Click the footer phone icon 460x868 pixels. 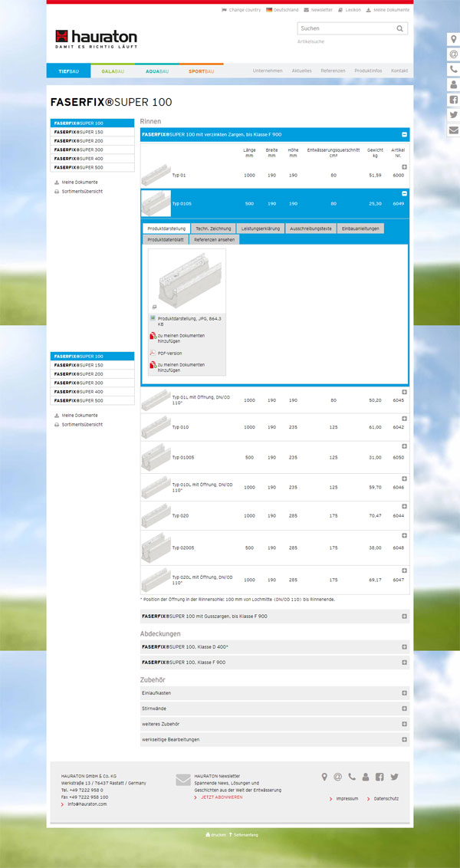[352, 777]
